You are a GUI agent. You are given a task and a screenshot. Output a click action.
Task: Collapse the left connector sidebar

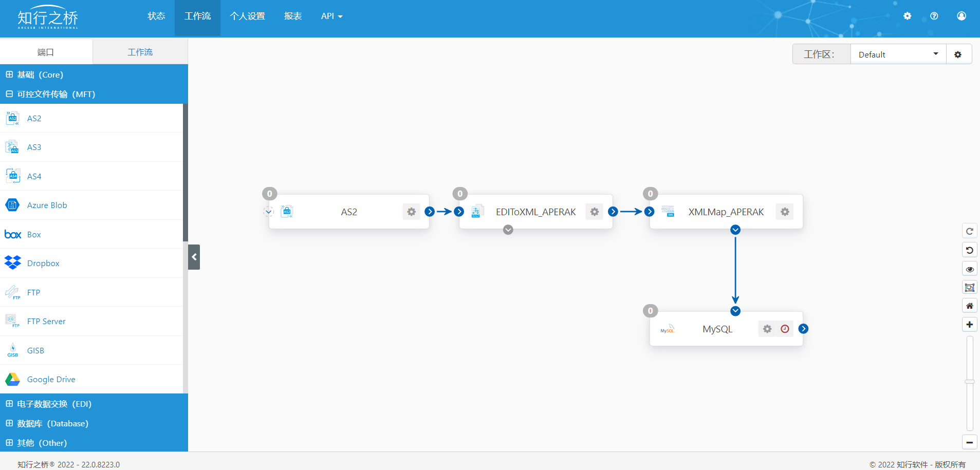(194, 257)
